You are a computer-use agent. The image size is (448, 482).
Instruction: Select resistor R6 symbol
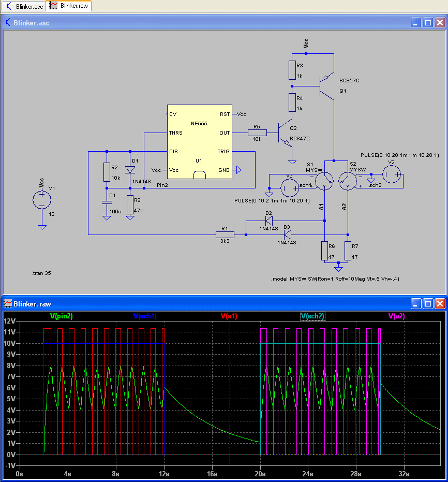tap(324, 251)
